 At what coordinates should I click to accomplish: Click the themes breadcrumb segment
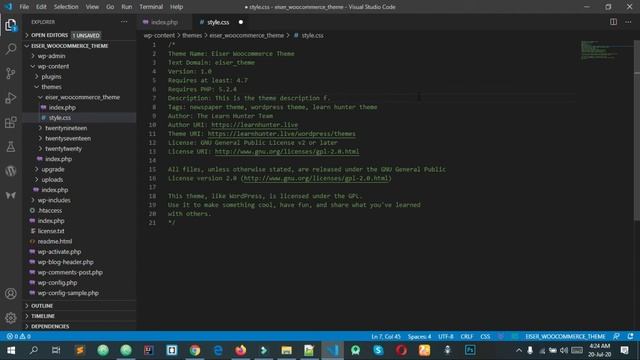pyautogui.click(x=192, y=36)
